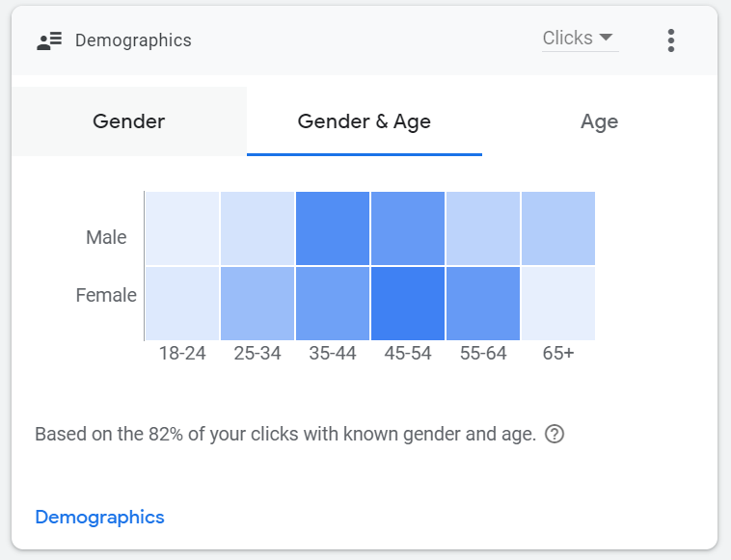Select the Male 18-24 heatmap cell
The height and width of the screenshot is (560, 731).
click(x=182, y=228)
